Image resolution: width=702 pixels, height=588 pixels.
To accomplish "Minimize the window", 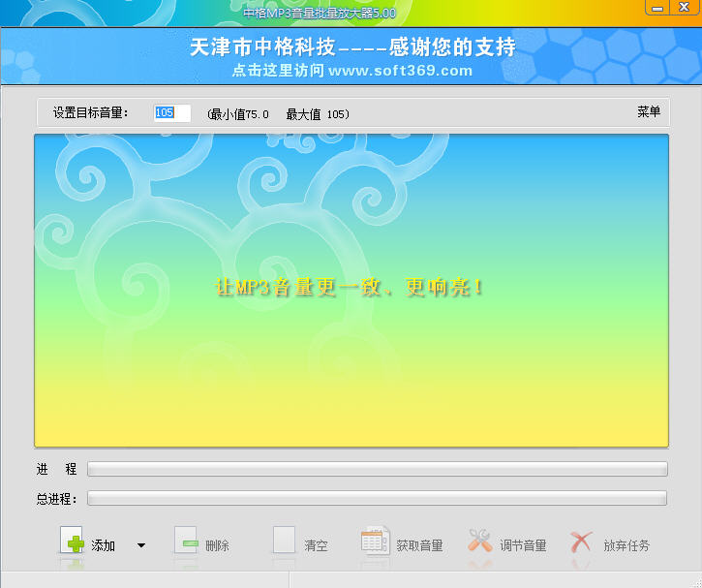I will 657,8.
